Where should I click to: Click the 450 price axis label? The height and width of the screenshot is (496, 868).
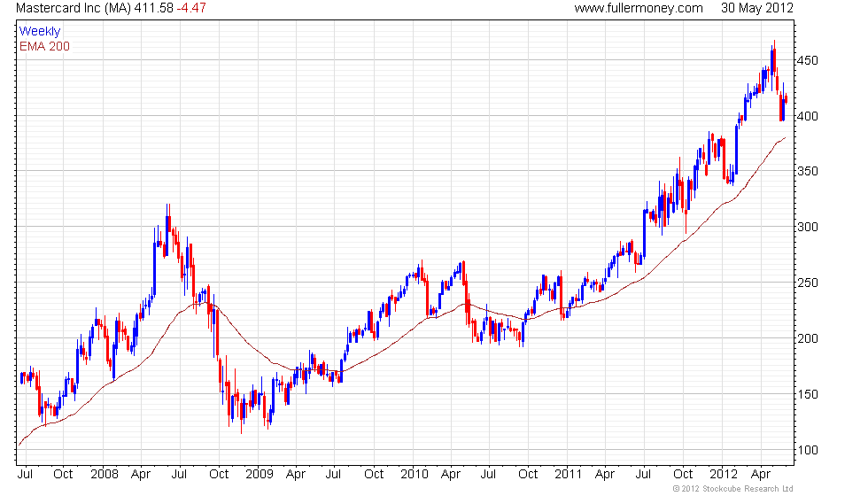point(807,60)
